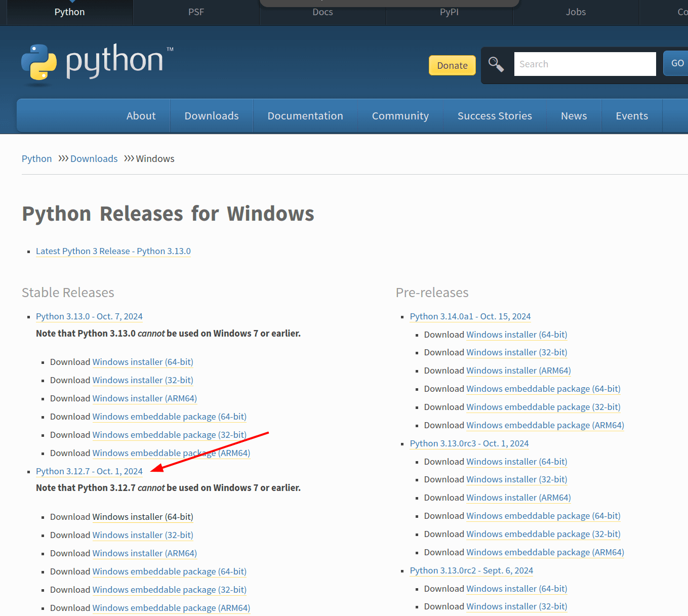The image size is (688, 616).
Task: Download Python 3.13.0 Windows installer (64-bit)
Action: click(143, 362)
